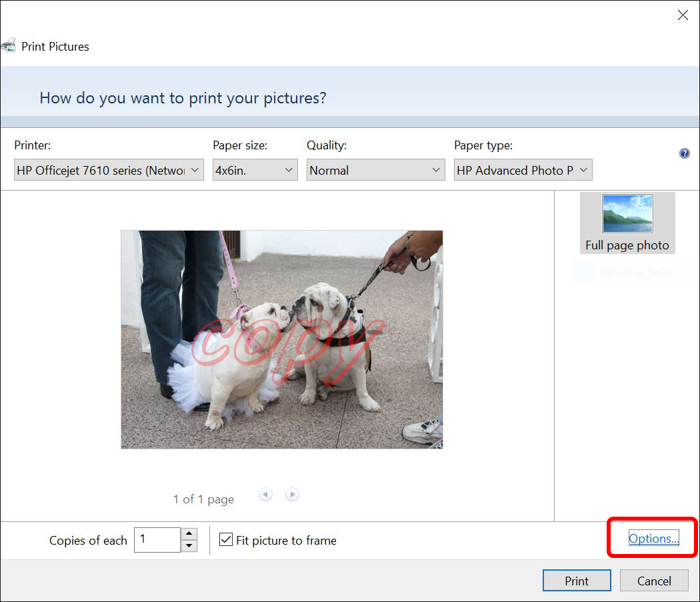Click the blue help question mark icon

(x=684, y=153)
